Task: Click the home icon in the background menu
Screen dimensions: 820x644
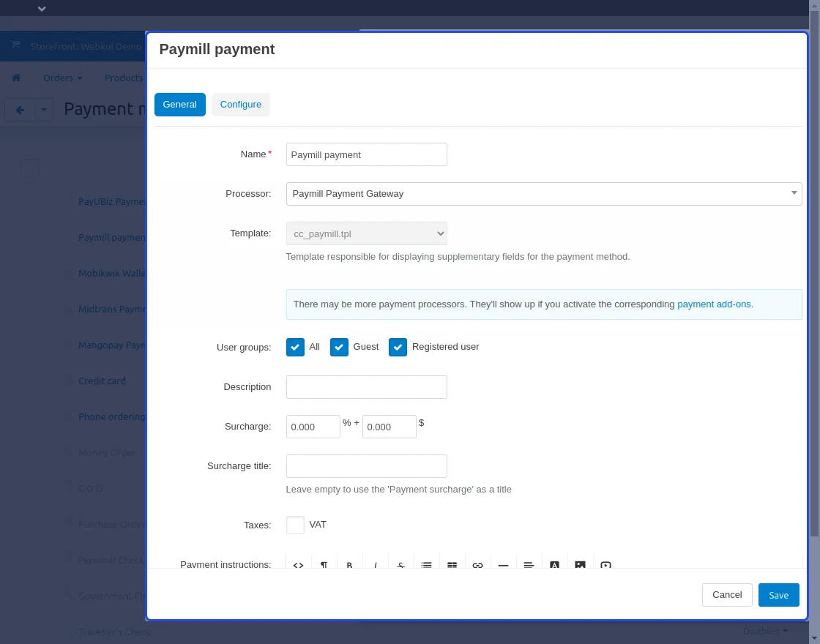Action: (16, 78)
